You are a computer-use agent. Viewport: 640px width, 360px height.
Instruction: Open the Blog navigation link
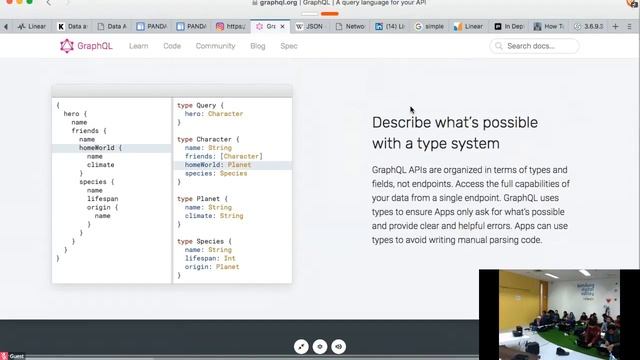(x=258, y=46)
